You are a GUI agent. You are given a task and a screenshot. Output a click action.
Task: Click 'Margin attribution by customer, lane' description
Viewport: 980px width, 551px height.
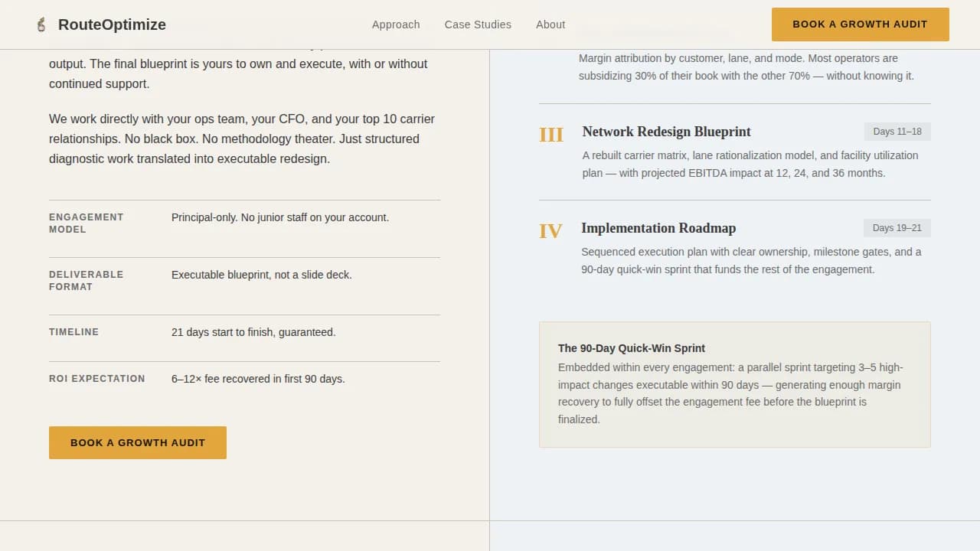746,67
